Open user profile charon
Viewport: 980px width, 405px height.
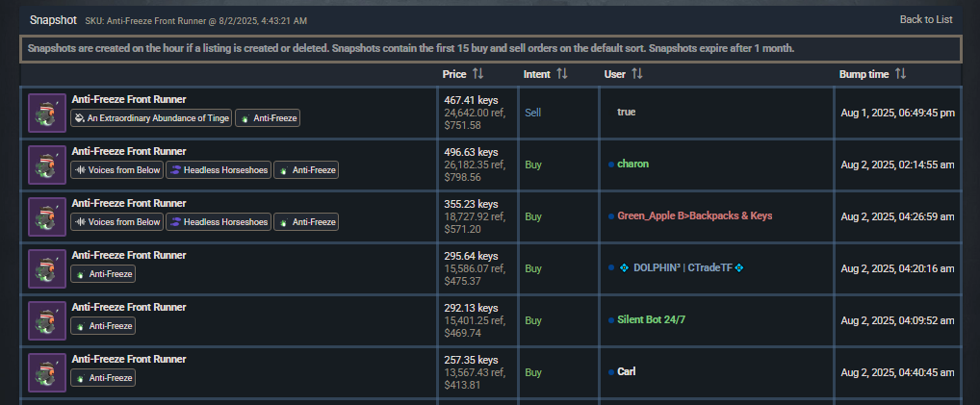pos(632,164)
